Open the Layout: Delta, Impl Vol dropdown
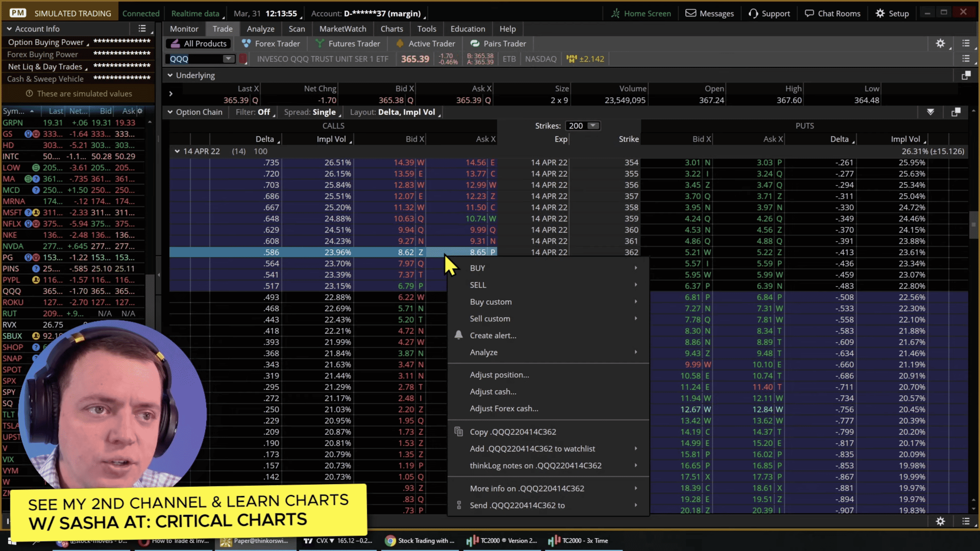The width and height of the screenshot is (980, 551). pos(395,112)
